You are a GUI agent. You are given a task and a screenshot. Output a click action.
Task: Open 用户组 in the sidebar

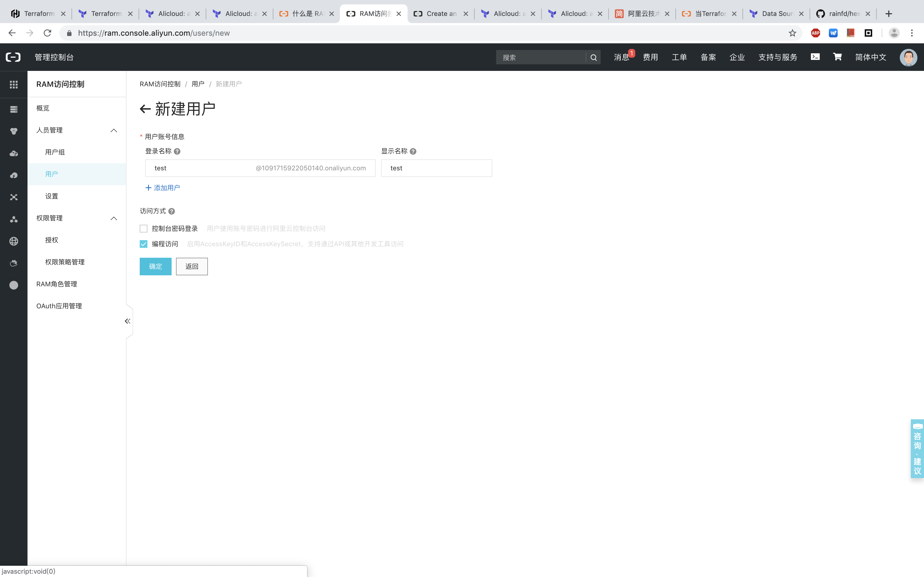coord(55,152)
